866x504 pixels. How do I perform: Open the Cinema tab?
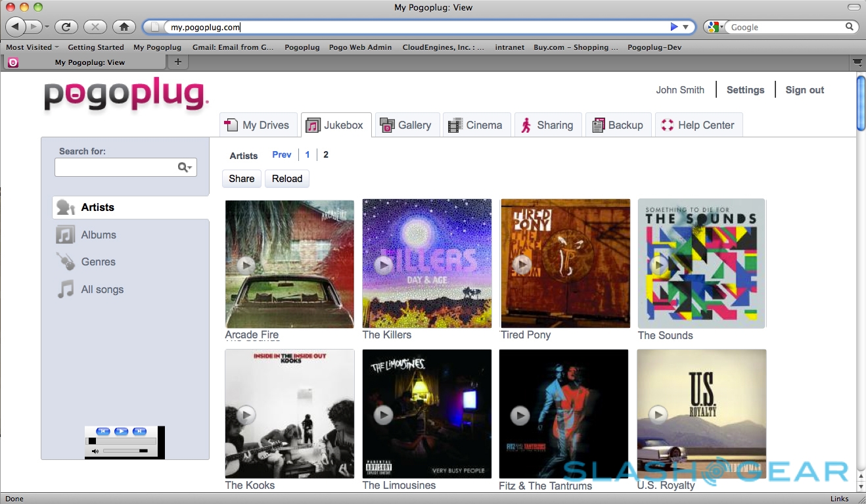(476, 125)
